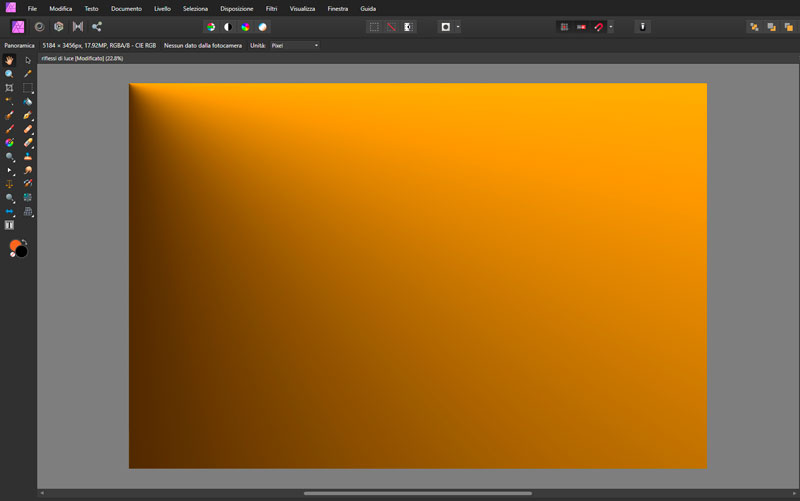Select the Clone Stamp tool
The image size is (800, 501).
point(28,157)
